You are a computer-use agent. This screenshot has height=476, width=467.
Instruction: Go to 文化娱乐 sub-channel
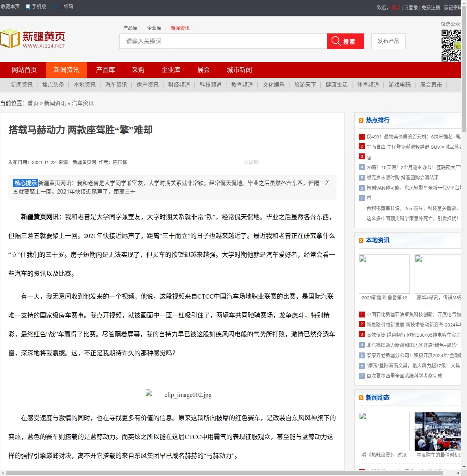(x=274, y=85)
